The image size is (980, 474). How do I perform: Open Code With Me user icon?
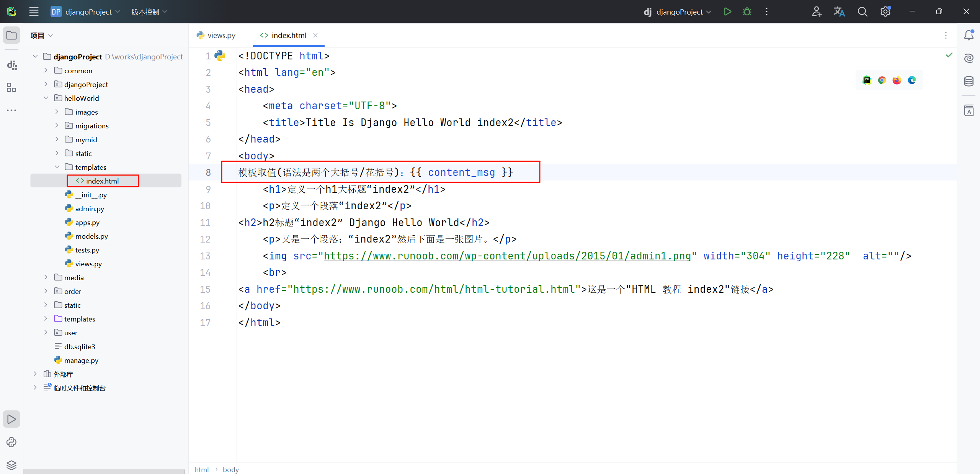(x=817, y=11)
